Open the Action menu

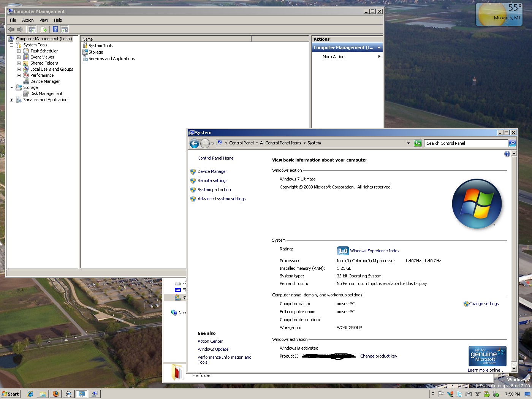(28, 20)
